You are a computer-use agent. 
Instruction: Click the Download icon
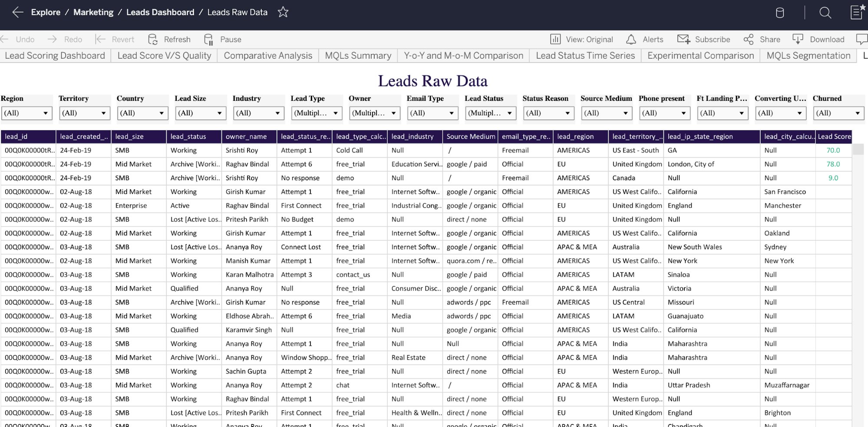click(x=798, y=39)
